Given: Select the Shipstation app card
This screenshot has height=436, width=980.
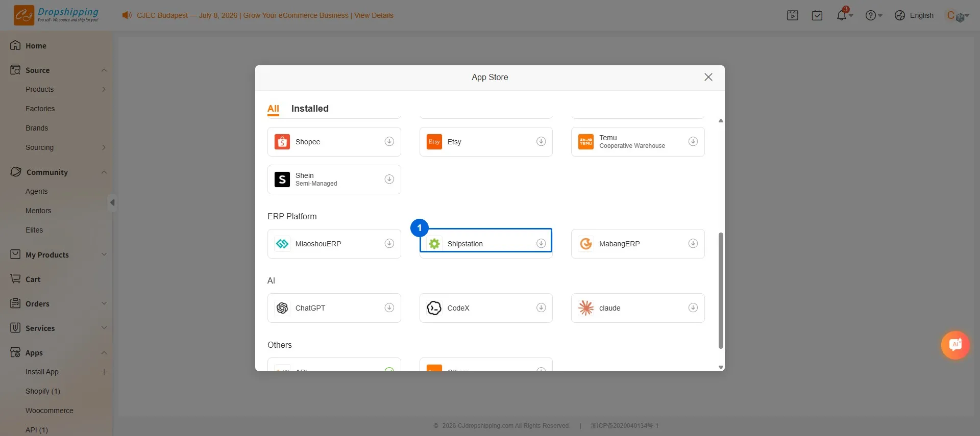Looking at the screenshot, I should click(485, 243).
